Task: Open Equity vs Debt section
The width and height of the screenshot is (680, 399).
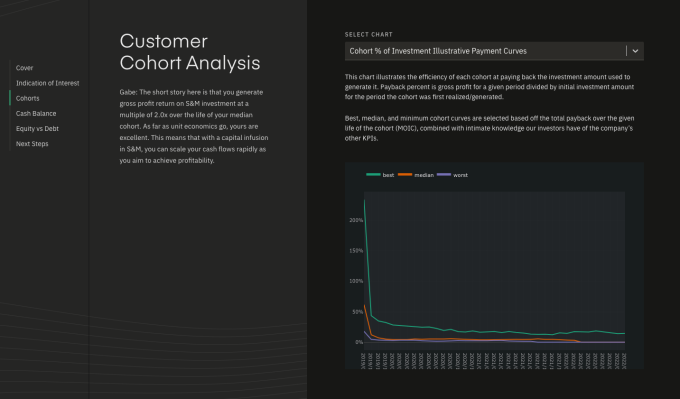Action: (37, 128)
